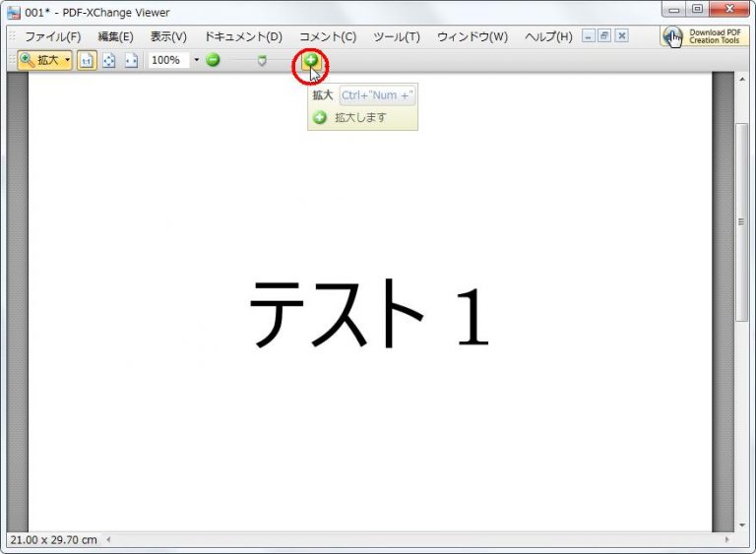
Task: Click the zoom slider handle
Action: (x=261, y=61)
